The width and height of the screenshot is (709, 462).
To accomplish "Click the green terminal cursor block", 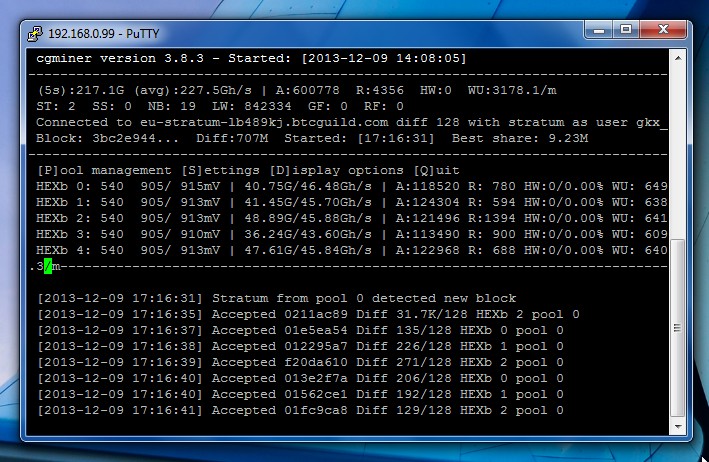I will tap(48, 266).
